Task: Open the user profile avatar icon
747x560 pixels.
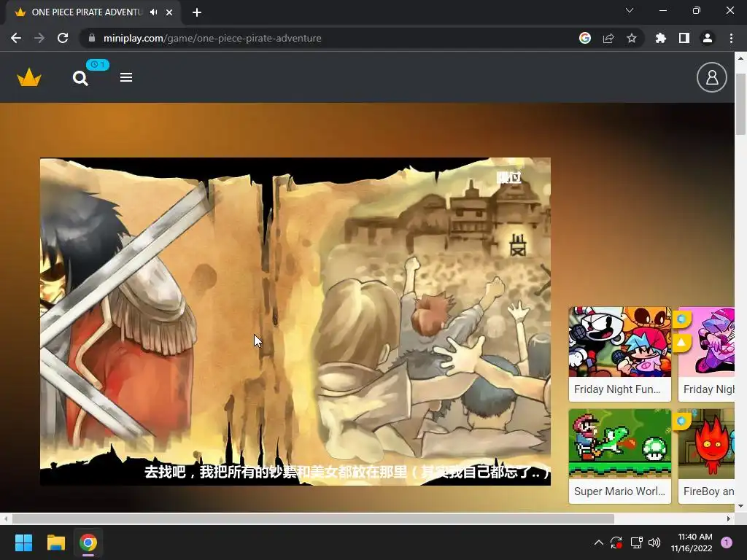Action: pyautogui.click(x=711, y=77)
